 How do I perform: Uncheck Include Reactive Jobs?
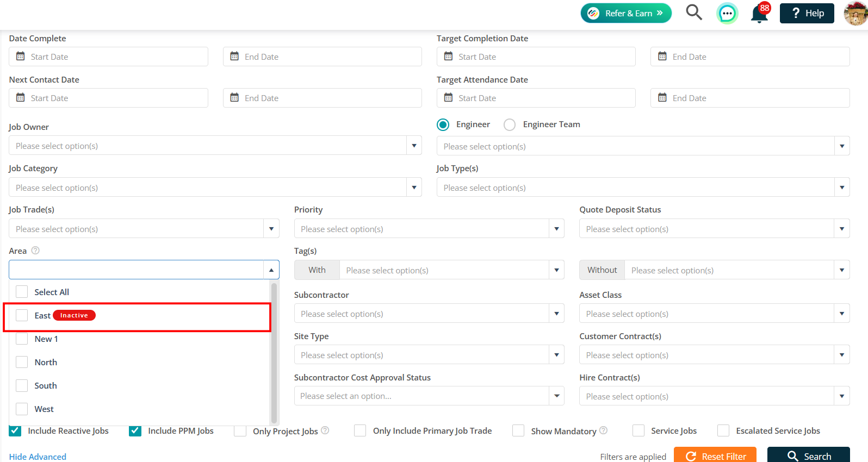(15, 430)
